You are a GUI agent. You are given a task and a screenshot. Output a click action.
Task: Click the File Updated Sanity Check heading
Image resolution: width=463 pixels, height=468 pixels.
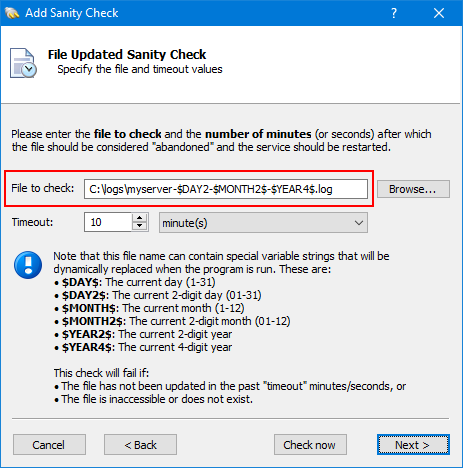tap(127, 54)
